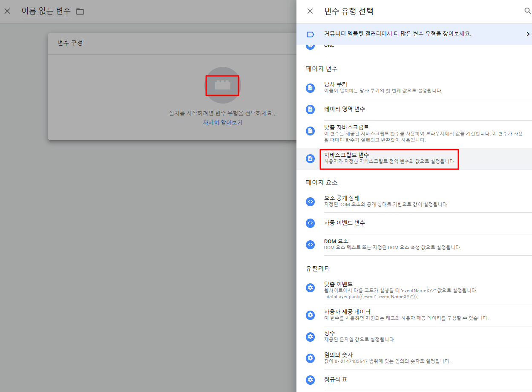The image size is (532, 392).
Task: Click the 요소 공개 상태 code icon
Action: (x=310, y=201)
